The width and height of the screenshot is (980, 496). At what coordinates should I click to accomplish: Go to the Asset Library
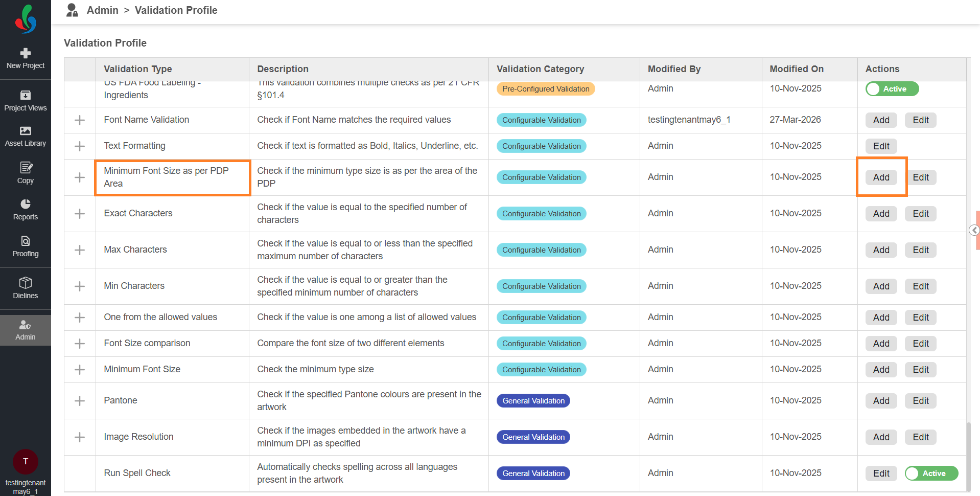pyautogui.click(x=26, y=136)
